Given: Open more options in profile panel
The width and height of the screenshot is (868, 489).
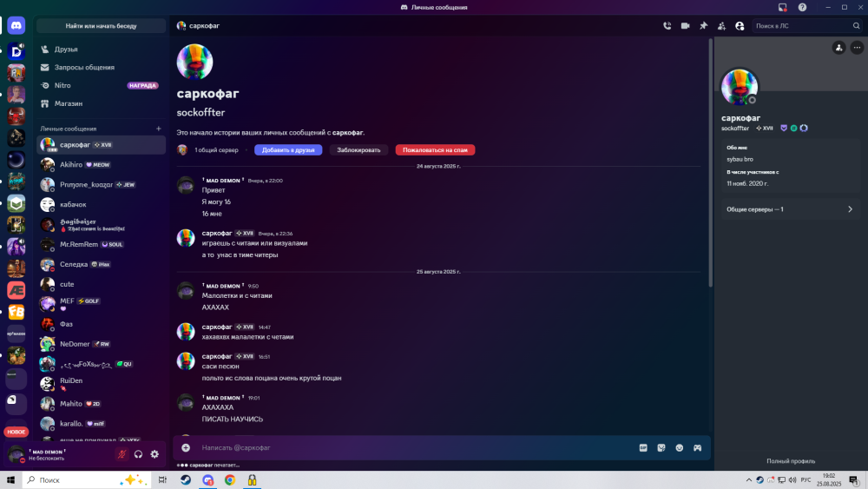Looking at the screenshot, I should (857, 48).
